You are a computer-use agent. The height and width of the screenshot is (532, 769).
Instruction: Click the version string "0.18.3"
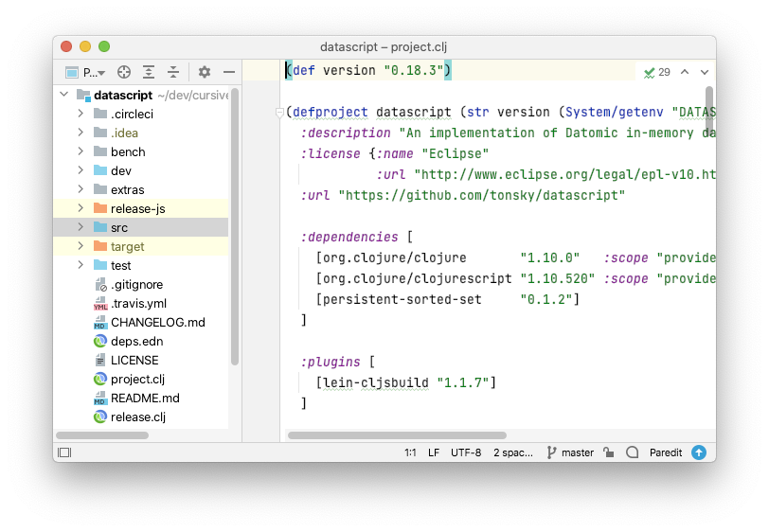click(x=414, y=71)
